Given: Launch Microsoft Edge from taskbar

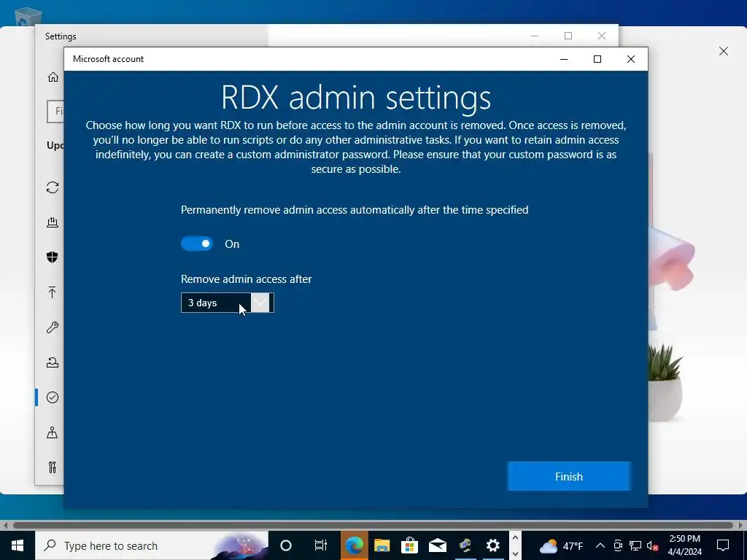Looking at the screenshot, I should click(354, 545).
